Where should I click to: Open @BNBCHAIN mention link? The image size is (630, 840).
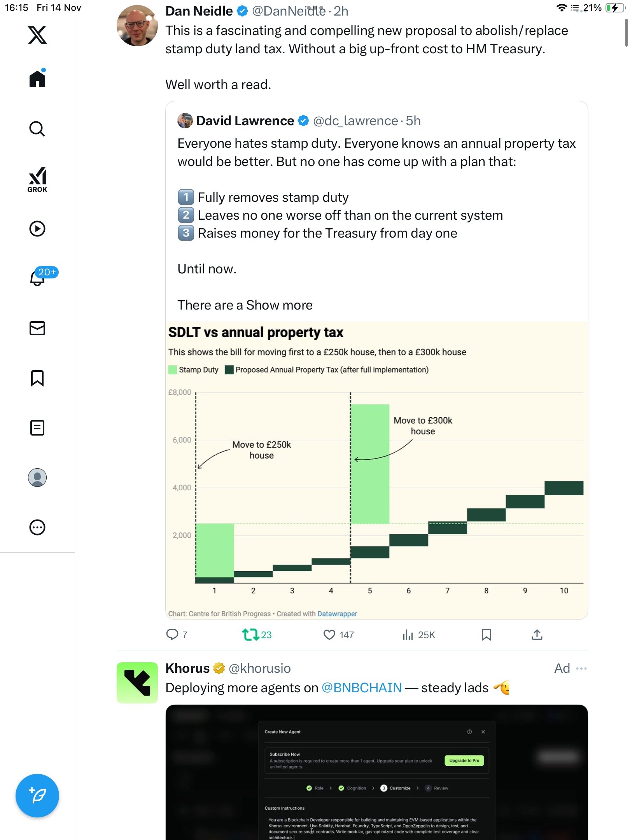click(x=362, y=688)
